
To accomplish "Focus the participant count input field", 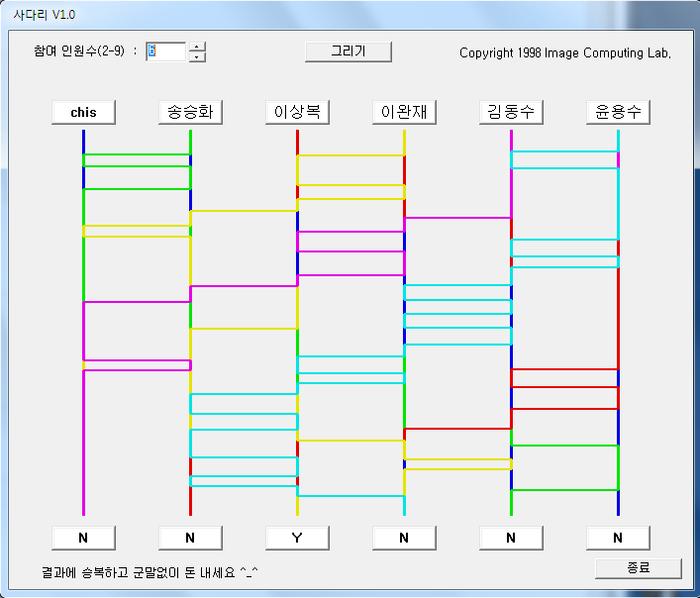I will coord(165,51).
